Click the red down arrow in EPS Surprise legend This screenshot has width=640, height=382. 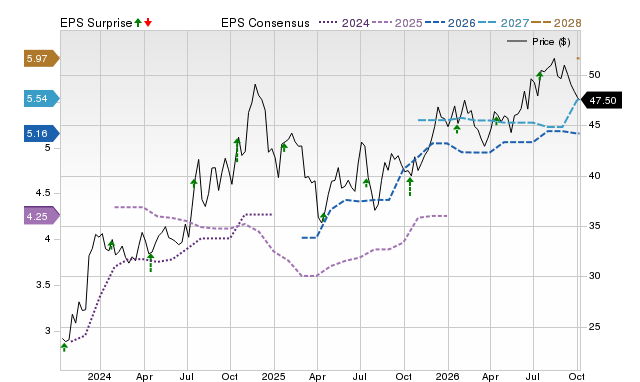click(x=148, y=22)
